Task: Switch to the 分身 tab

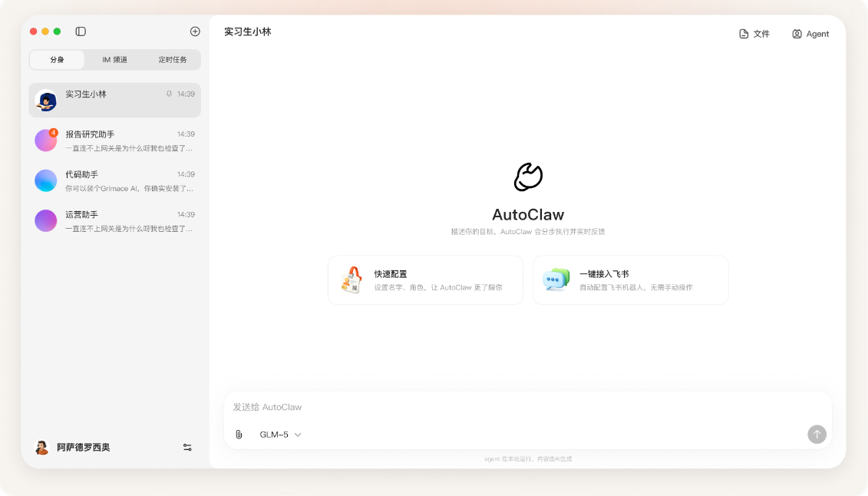Action: (x=57, y=60)
